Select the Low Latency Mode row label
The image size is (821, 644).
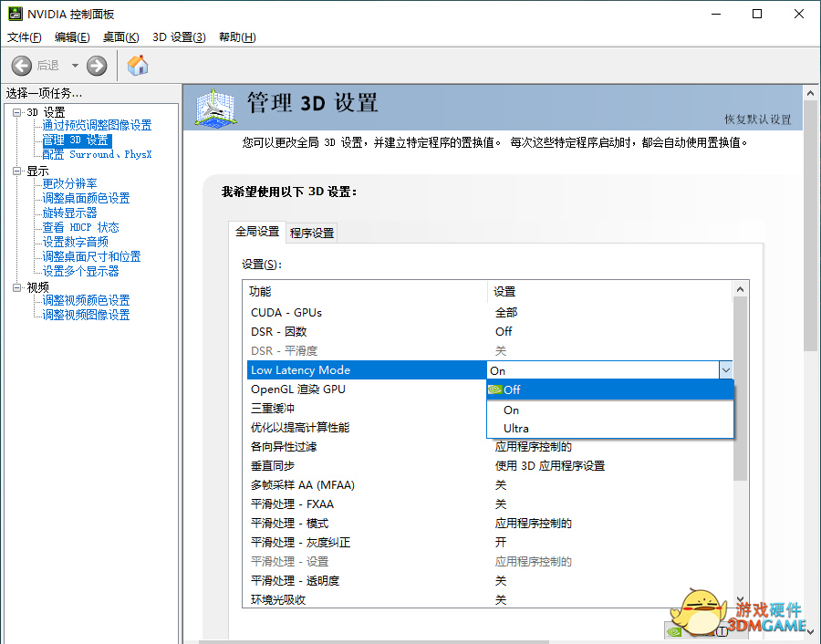point(300,370)
